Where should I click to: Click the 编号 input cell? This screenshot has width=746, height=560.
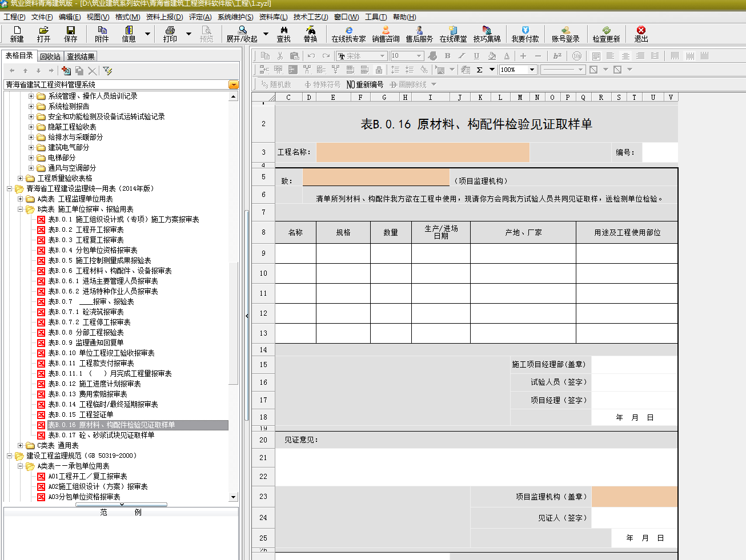[660, 152]
